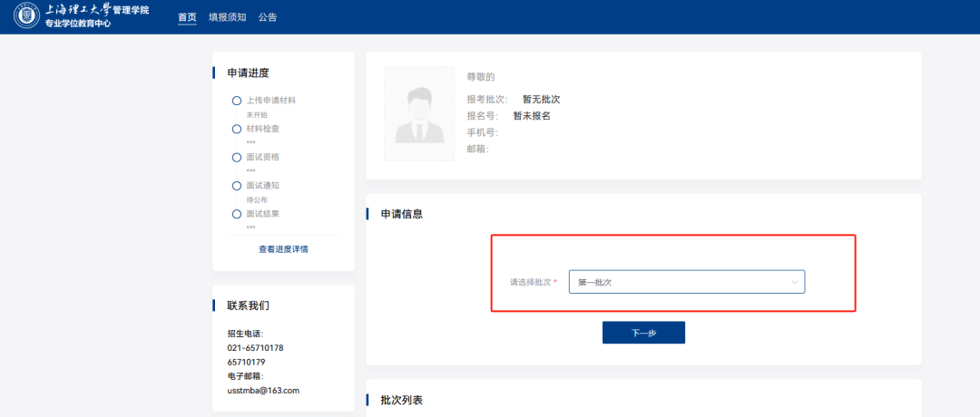Image resolution: width=980 pixels, height=417 pixels.
Task: Click the 面试资格 step circle
Action: point(236,158)
